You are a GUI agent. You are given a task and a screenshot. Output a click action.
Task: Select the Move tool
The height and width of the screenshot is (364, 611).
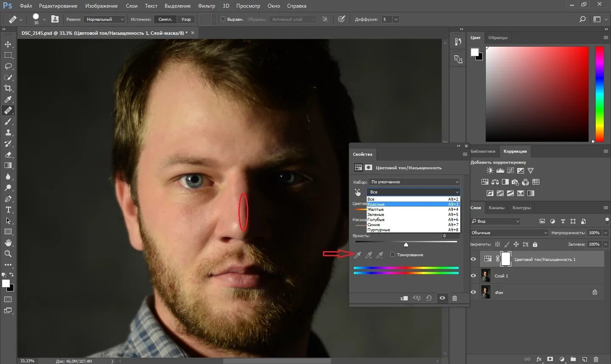click(8, 44)
